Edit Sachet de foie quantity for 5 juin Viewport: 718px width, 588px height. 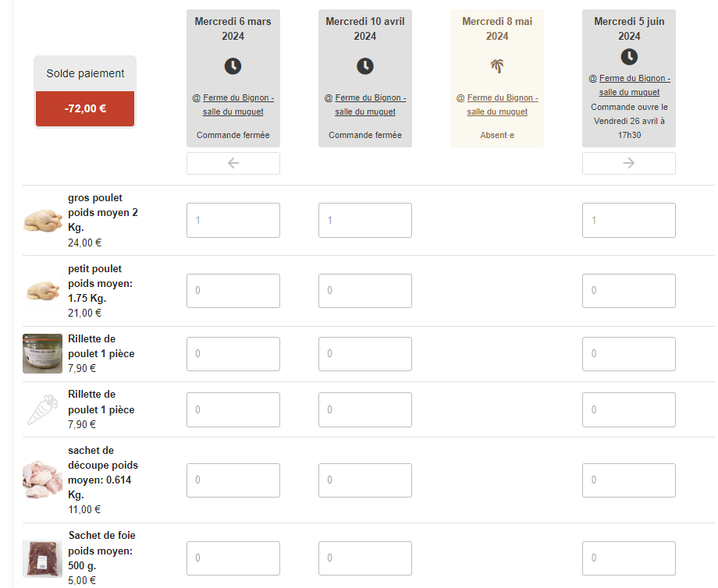pyautogui.click(x=629, y=558)
